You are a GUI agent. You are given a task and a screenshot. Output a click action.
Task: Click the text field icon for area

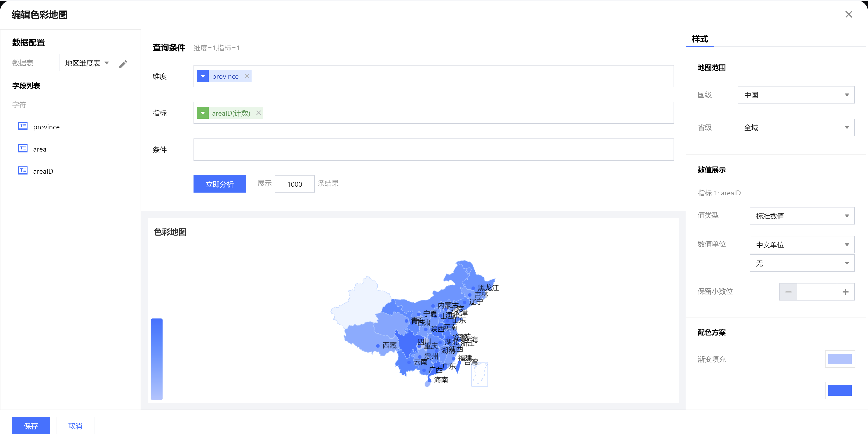click(23, 149)
